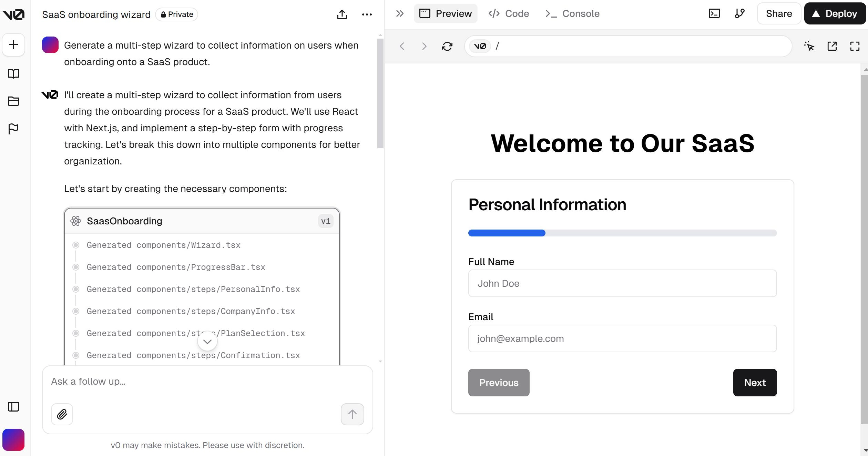
Task: Click the Private visibility badge
Action: [177, 14]
